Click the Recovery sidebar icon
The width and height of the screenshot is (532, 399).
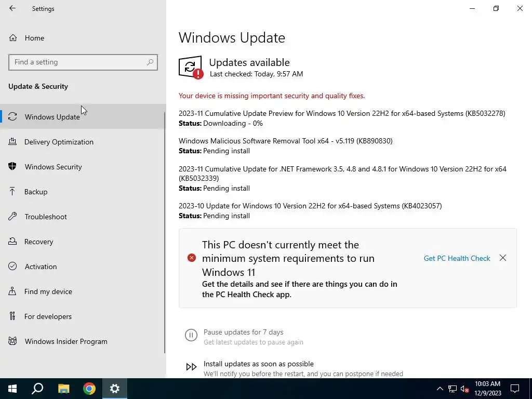point(12,241)
